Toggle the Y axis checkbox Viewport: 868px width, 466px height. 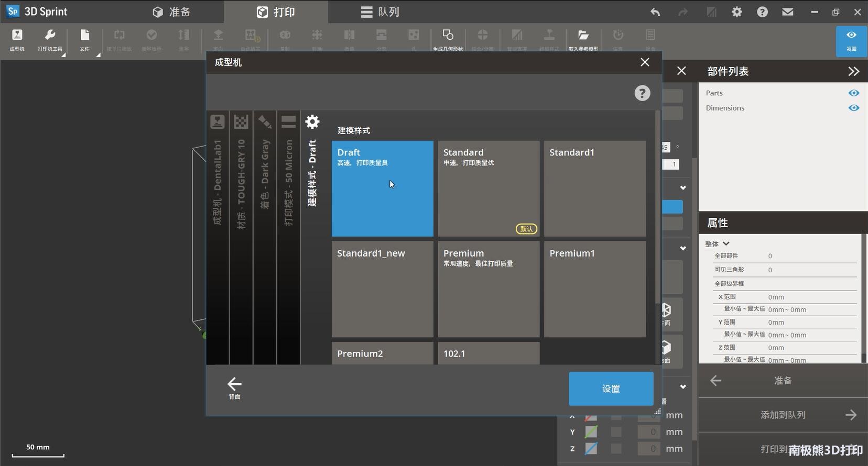[x=616, y=432]
